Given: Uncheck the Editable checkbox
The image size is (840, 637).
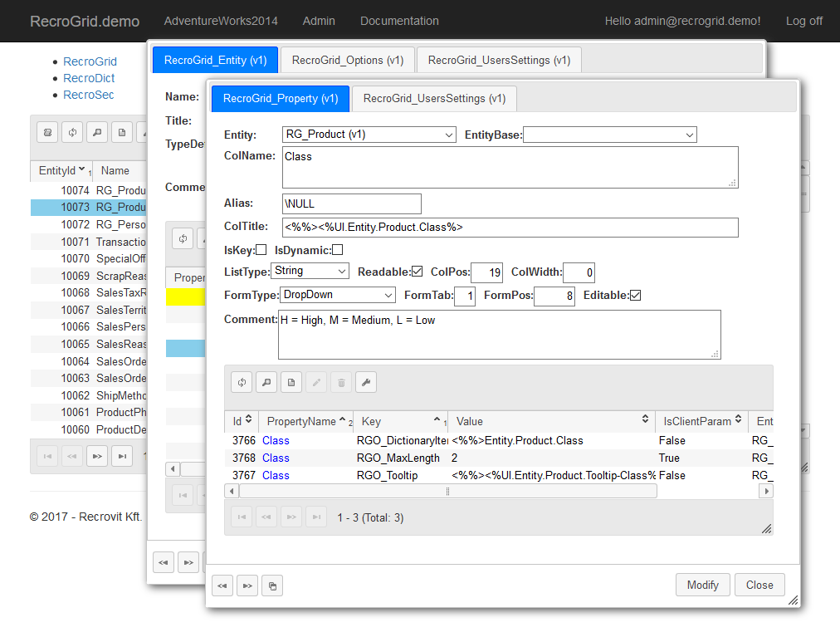Looking at the screenshot, I should click(x=636, y=296).
